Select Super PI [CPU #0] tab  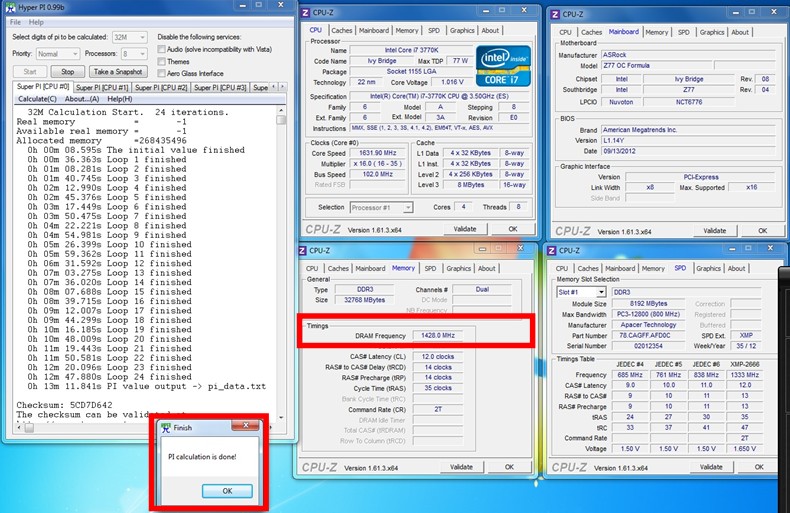tap(43, 87)
